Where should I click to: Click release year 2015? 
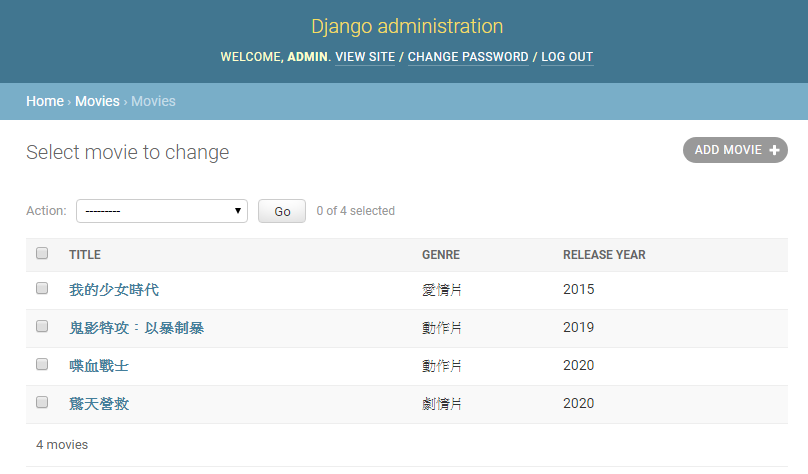point(578,289)
